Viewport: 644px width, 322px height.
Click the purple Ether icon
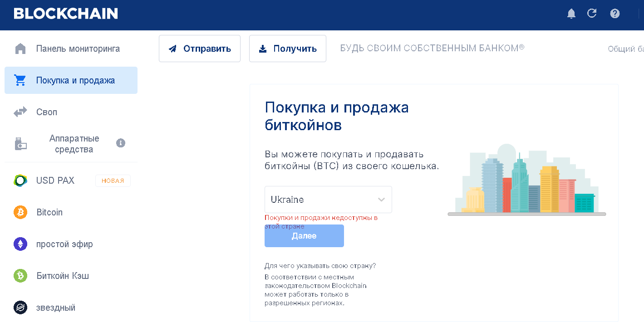(x=20, y=244)
